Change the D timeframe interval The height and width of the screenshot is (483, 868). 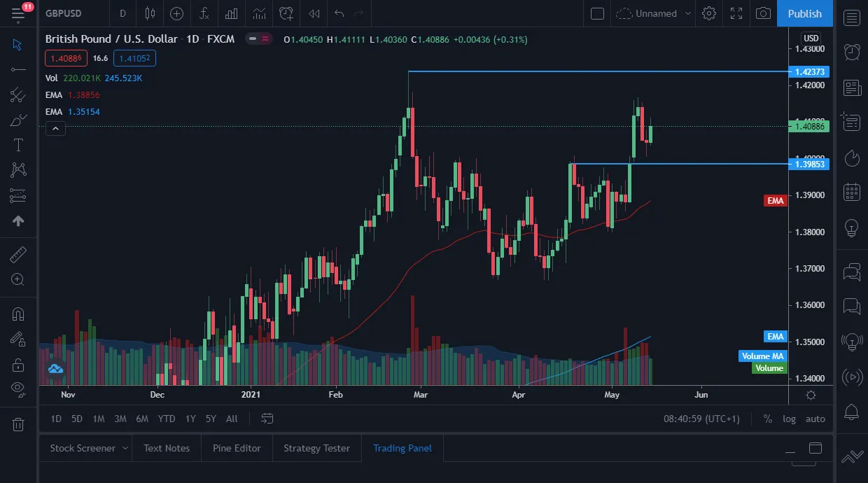click(x=122, y=13)
